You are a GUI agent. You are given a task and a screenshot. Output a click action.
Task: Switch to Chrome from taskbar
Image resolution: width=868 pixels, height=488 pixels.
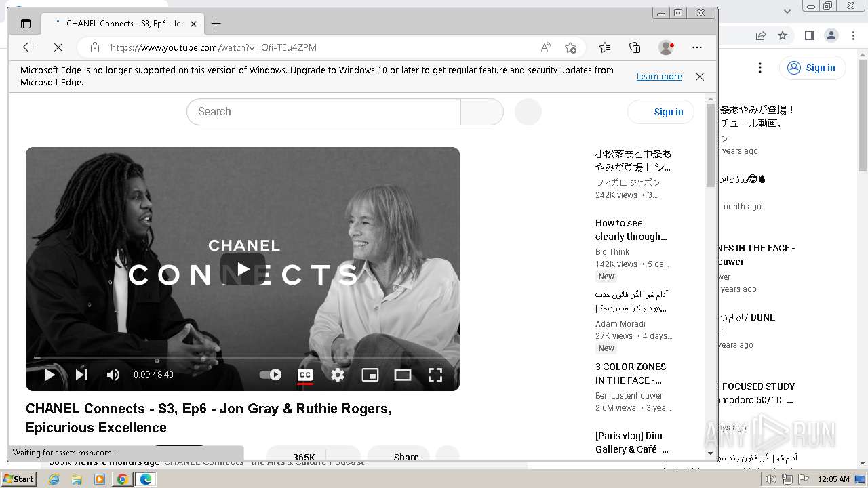tap(123, 479)
